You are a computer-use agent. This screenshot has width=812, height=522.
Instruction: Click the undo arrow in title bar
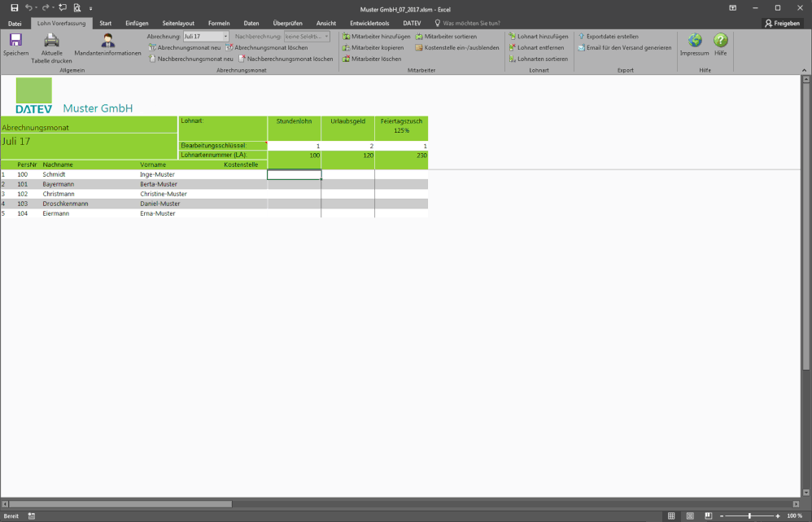point(28,8)
